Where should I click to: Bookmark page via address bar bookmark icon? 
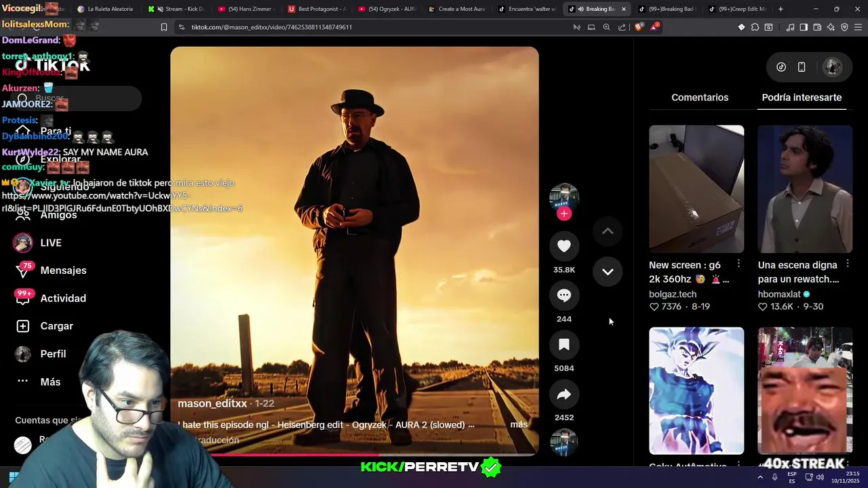pyautogui.click(x=163, y=27)
